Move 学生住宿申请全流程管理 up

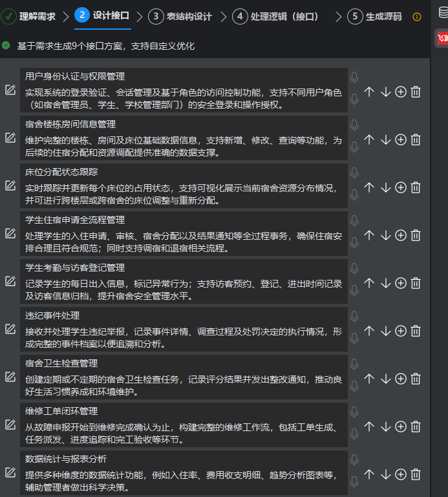369,235
